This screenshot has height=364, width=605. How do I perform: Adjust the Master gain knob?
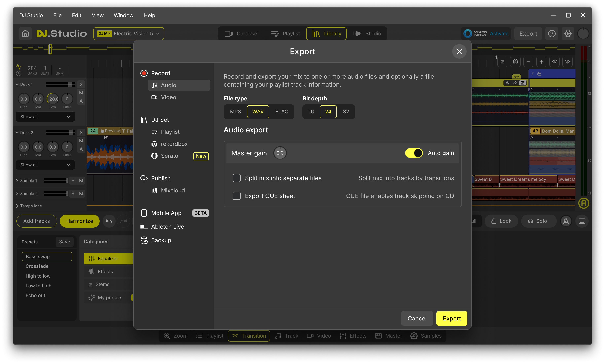(280, 153)
